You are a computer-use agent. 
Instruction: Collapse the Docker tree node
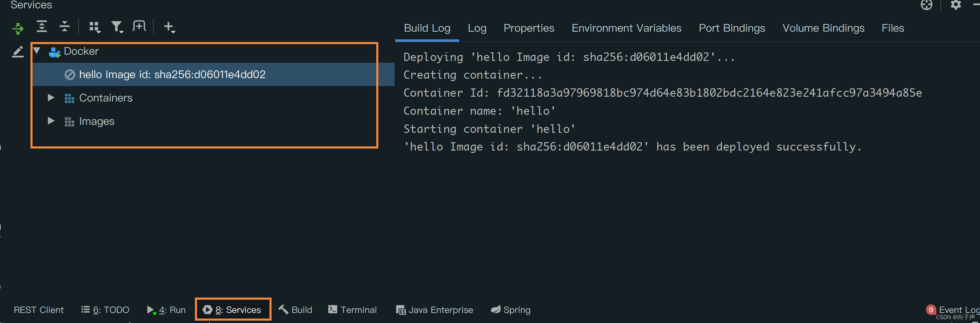click(37, 51)
